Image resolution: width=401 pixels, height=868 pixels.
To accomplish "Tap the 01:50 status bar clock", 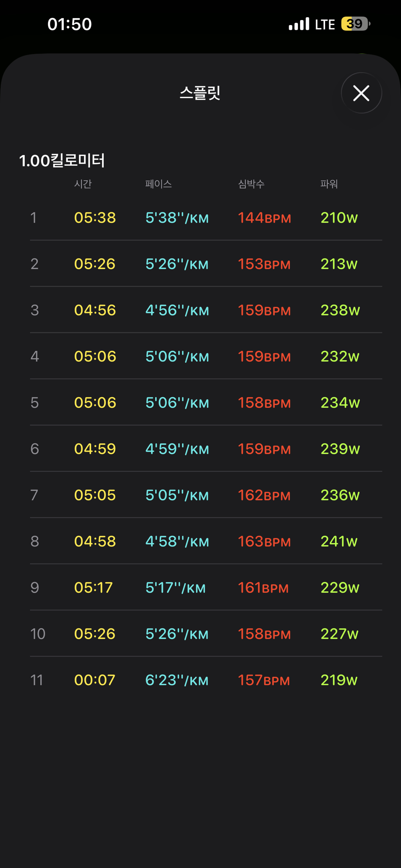I will [70, 24].
